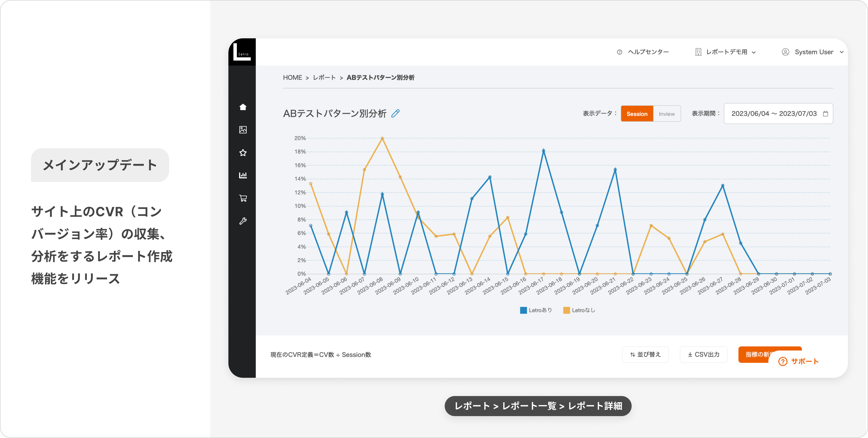
Task: Navigate to レポート breadcrumb
Action: [324, 78]
